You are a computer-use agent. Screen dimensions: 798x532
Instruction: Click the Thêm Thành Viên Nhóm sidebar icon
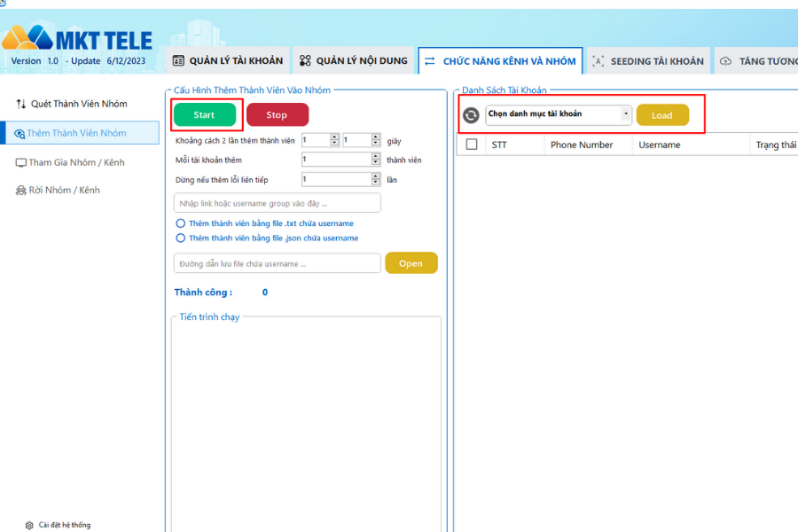point(20,133)
